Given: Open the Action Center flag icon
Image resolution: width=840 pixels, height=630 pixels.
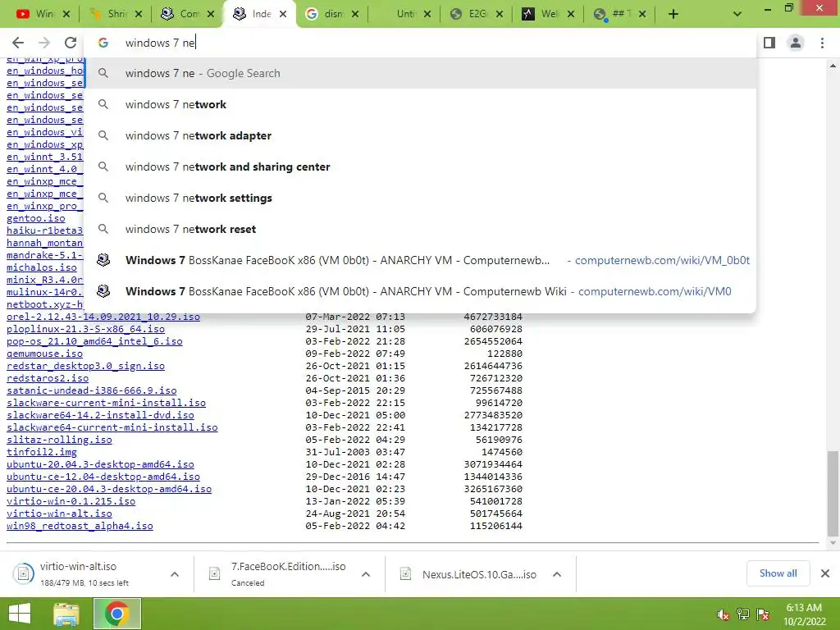Looking at the screenshot, I should pyautogui.click(x=763, y=614).
